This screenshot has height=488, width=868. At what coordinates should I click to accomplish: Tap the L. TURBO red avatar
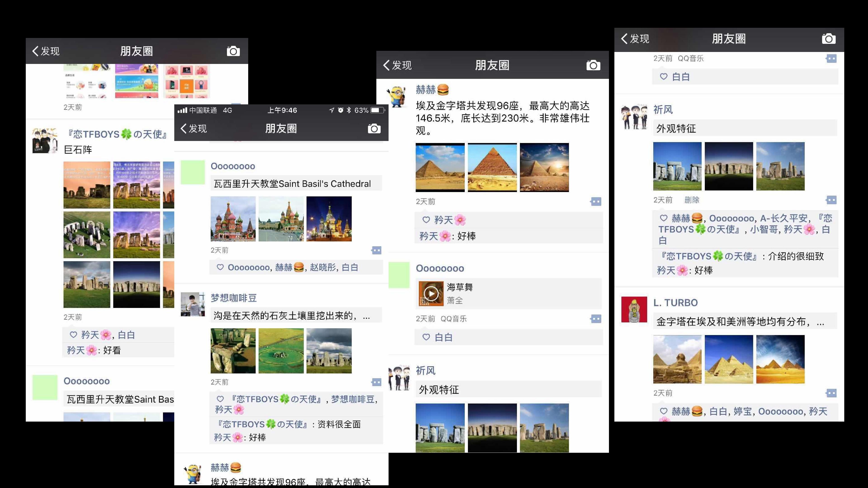(x=634, y=309)
